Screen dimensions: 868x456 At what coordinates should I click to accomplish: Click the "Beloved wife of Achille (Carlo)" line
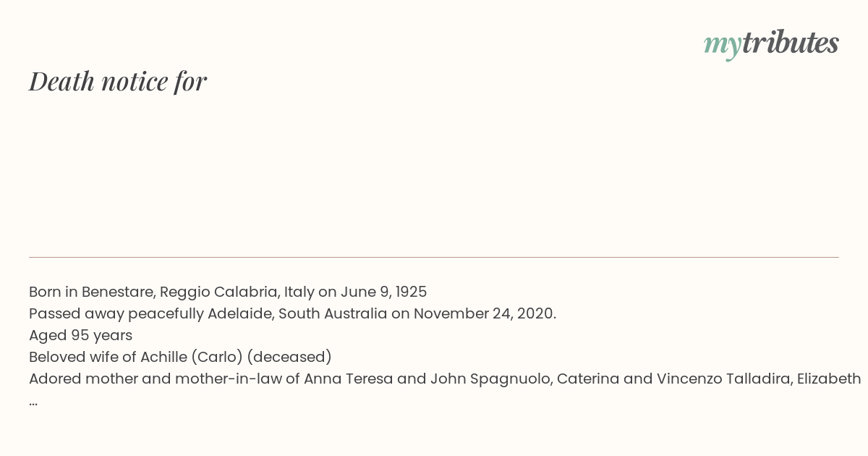[x=180, y=358]
